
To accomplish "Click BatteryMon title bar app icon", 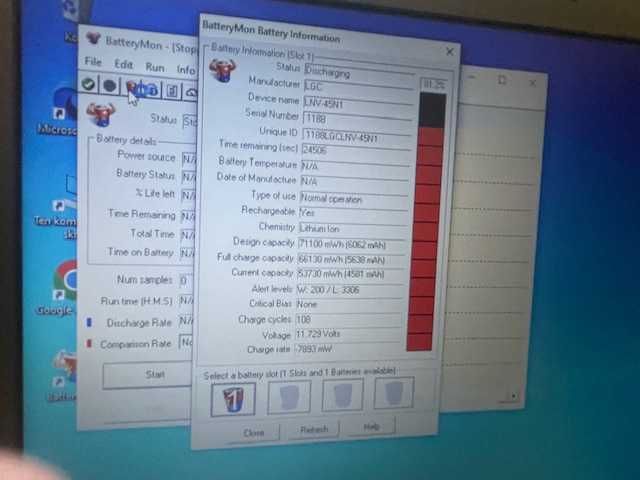I will [93, 38].
